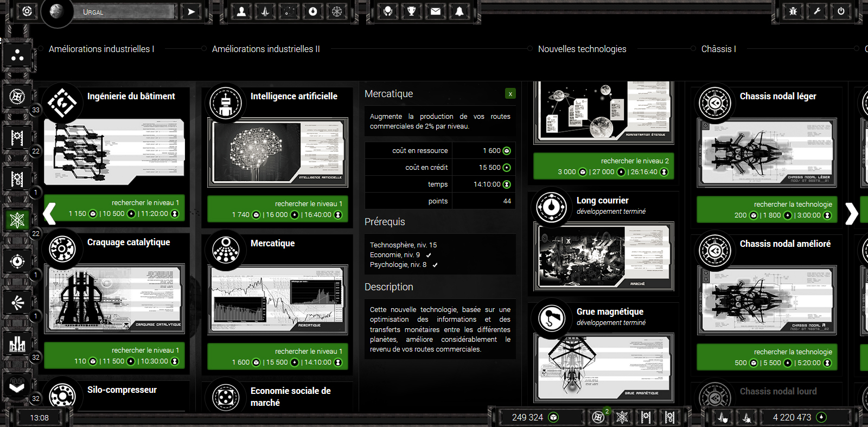Switch to Châssis I section
Image resolution: width=868 pixels, height=427 pixels.
click(718, 49)
